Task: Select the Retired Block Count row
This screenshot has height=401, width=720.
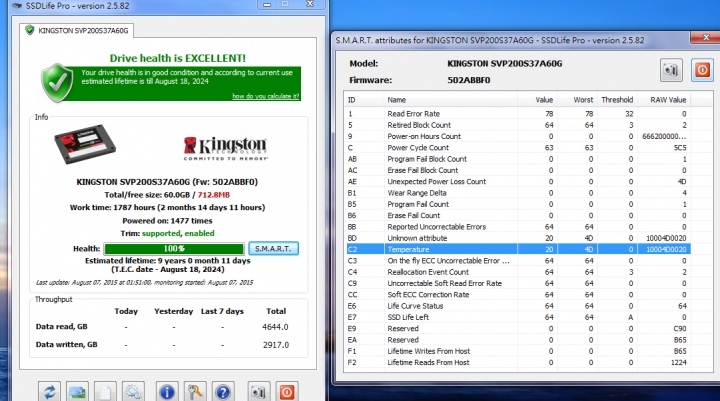Action: pos(518,125)
